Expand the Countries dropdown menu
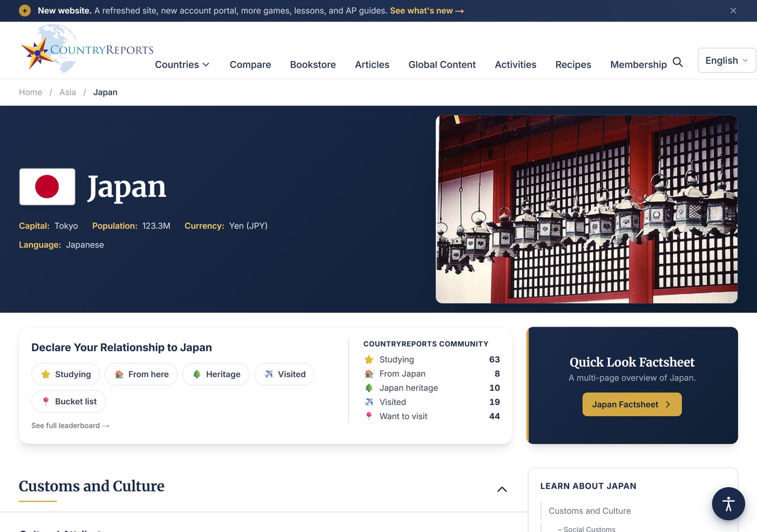 182,64
